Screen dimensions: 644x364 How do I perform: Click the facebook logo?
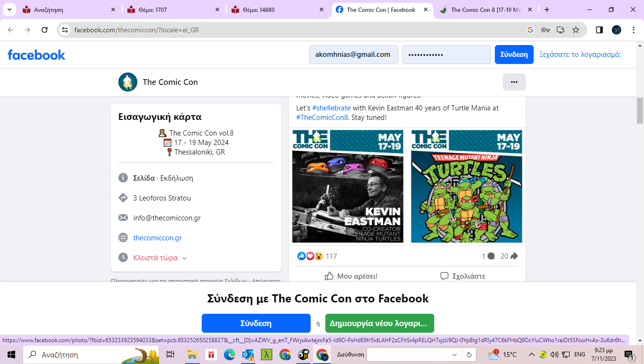click(x=36, y=55)
